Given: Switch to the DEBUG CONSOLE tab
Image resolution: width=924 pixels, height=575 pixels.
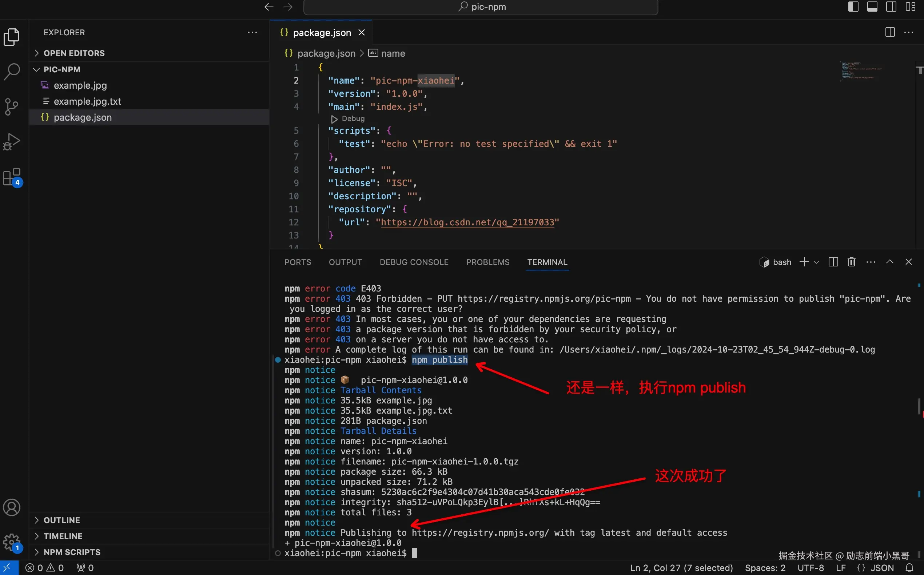Looking at the screenshot, I should pos(414,262).
